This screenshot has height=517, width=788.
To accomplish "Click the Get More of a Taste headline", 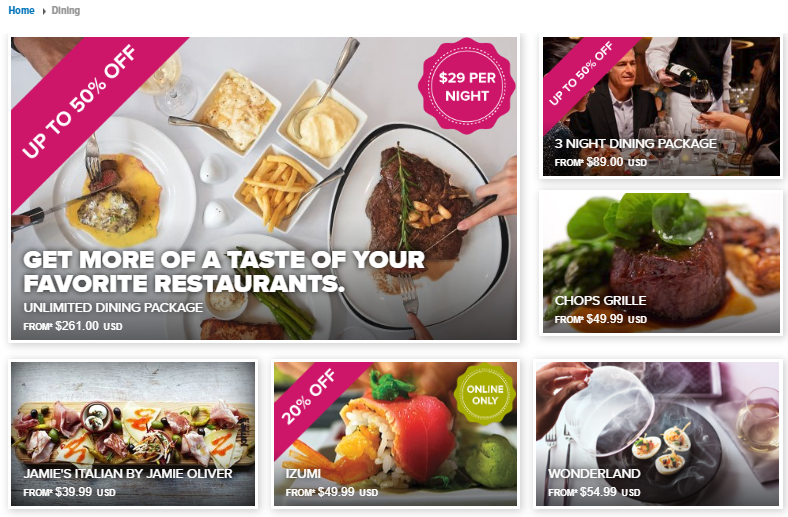I will click(x=224, y=271).
